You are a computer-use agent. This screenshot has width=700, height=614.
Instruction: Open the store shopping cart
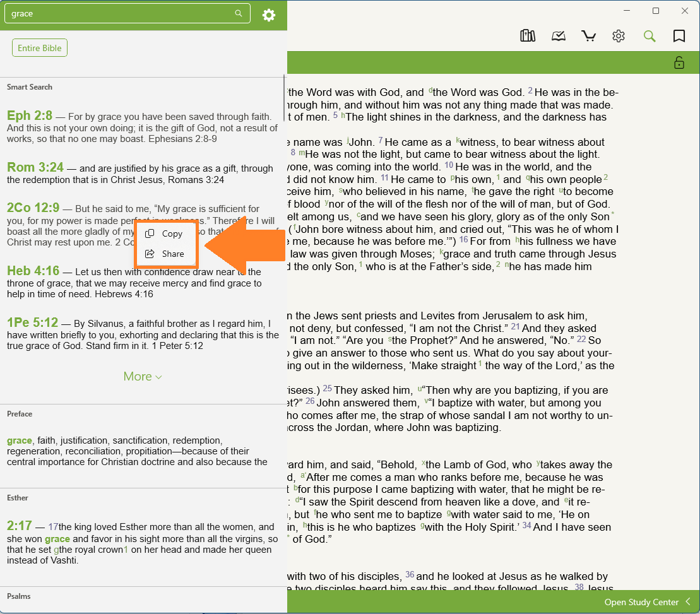[x=588, y=36]
